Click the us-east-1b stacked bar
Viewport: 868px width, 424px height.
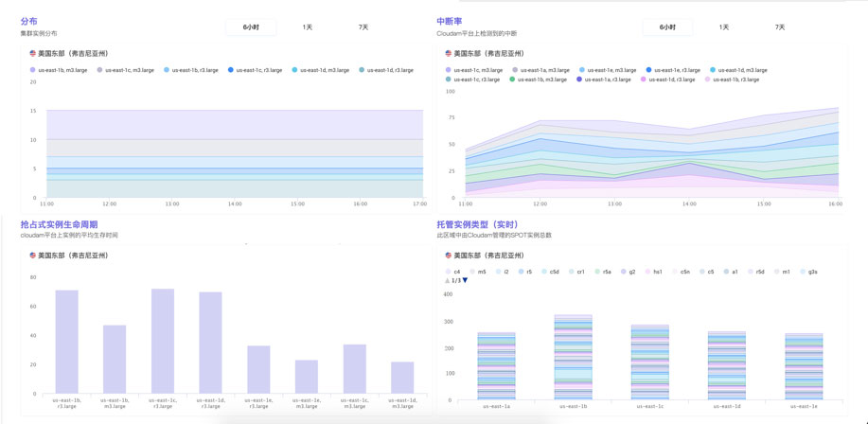click(x=573, y=357)
